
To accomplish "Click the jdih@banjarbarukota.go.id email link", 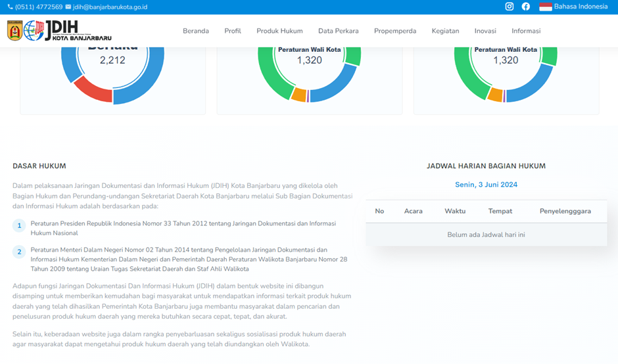I will point(110,7).
